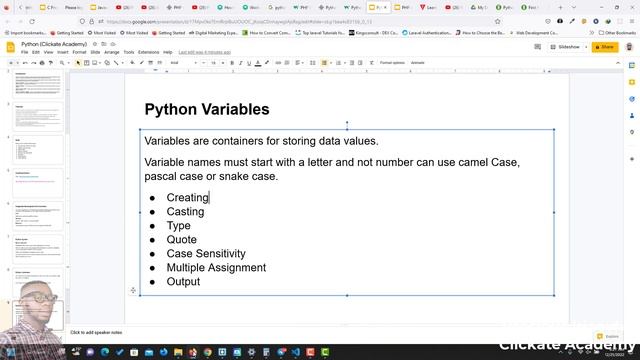Open the font family dropdown
The width and height of the screenshot is (640, 360).
(x=183, y=63)
